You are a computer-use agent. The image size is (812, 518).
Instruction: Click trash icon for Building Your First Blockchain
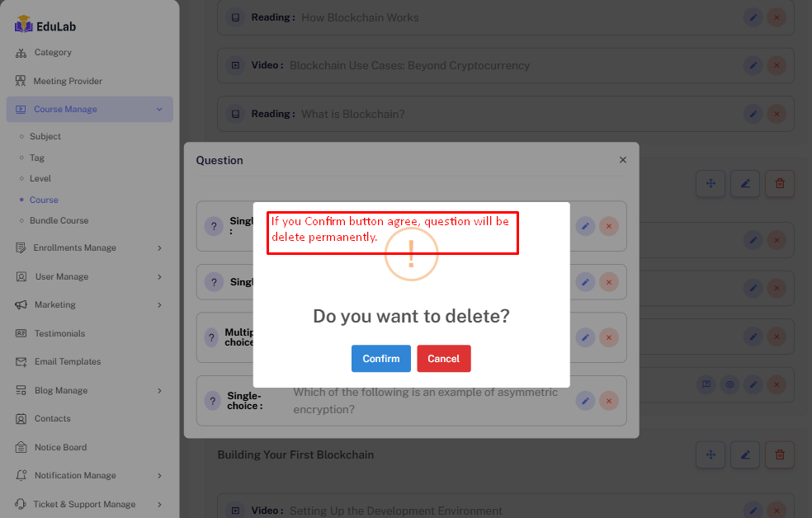(780, 454)
